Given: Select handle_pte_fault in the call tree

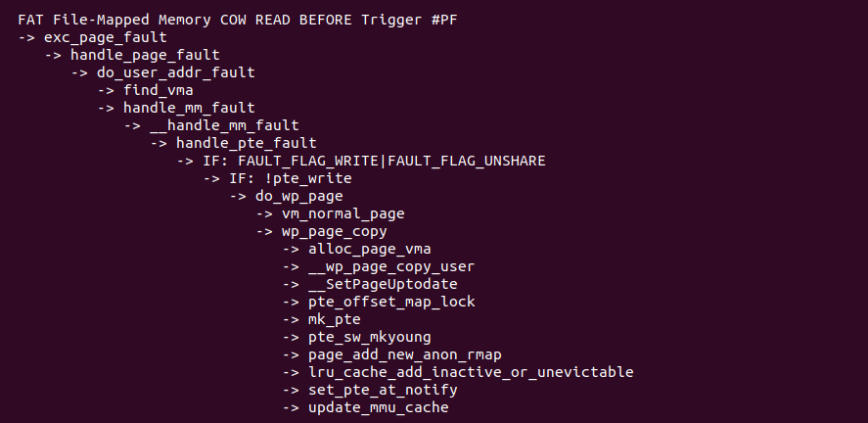Looking at the screenshot, I should point(247,143).
